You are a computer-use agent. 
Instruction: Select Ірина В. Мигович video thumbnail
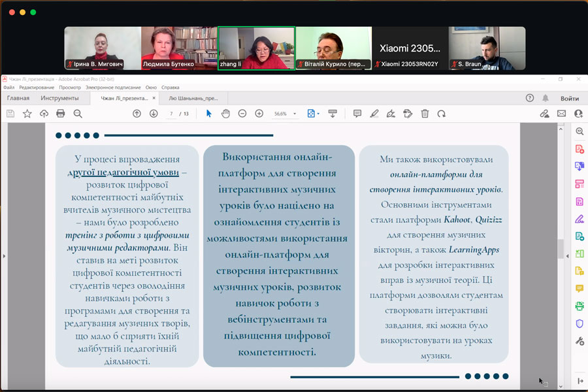coord(103,48)
